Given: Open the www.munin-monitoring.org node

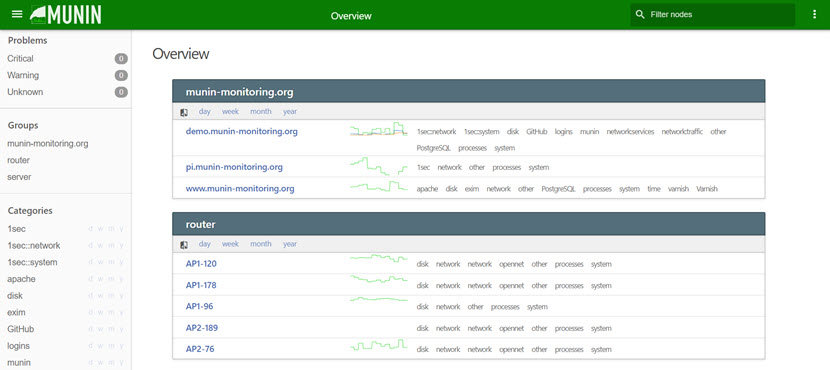Looking at the screenshot, I should (x=240, y=188).
